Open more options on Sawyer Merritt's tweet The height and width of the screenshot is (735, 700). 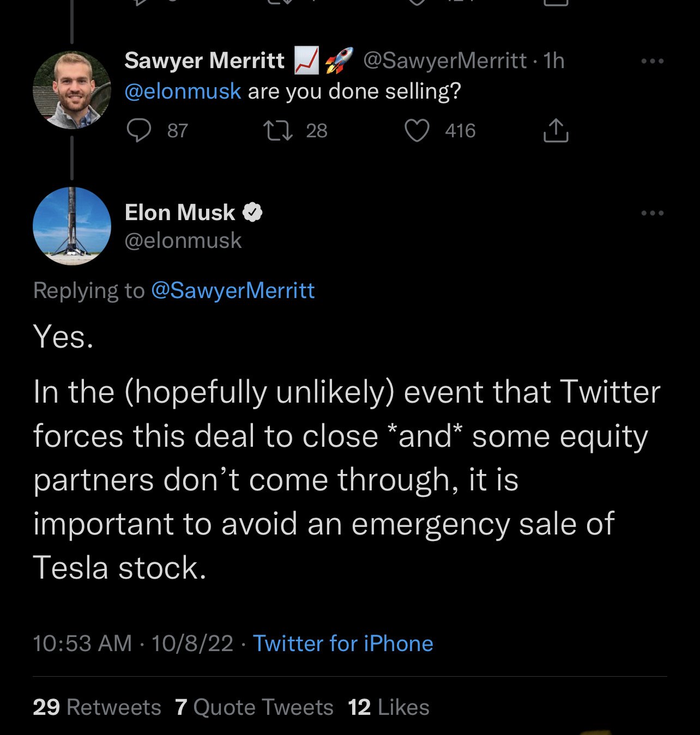click(x=652, y=61)
